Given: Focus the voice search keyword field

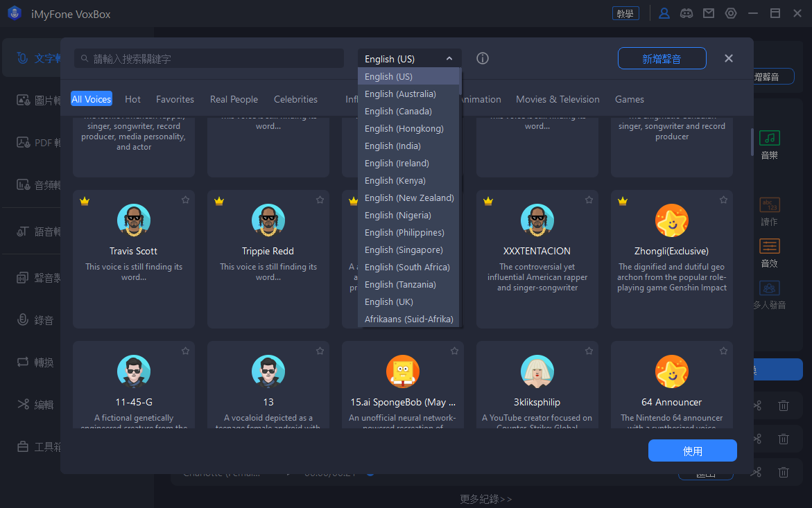Looking at the screenshot, I should 209,58.
